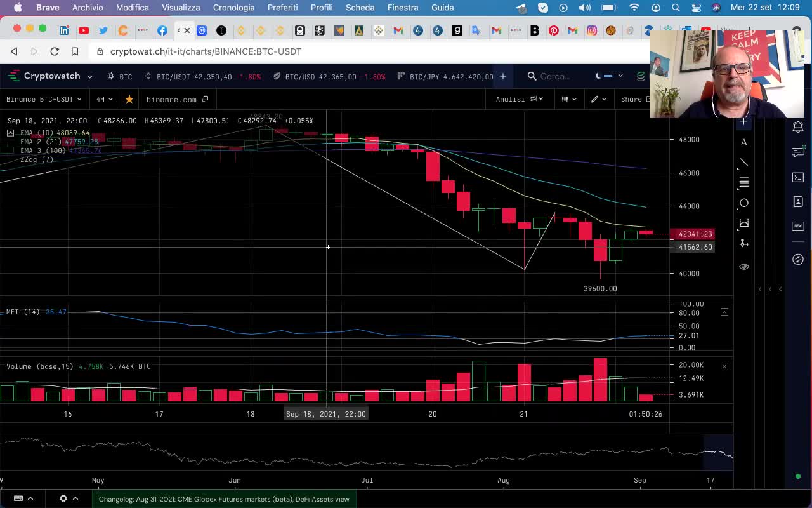812x508 pixels.
Task: Open the chat messages panel
Action: click(798, 152)
